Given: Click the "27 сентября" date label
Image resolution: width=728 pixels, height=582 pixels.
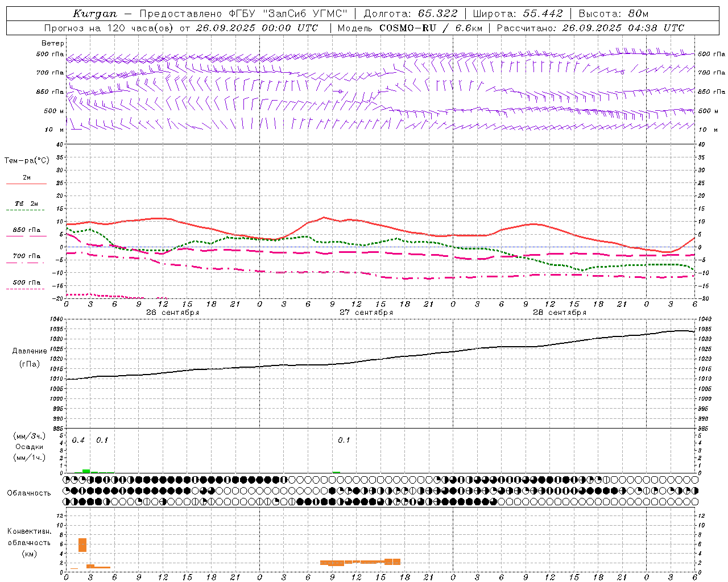Looking at the screenshot, I should (x=366, y=312).
